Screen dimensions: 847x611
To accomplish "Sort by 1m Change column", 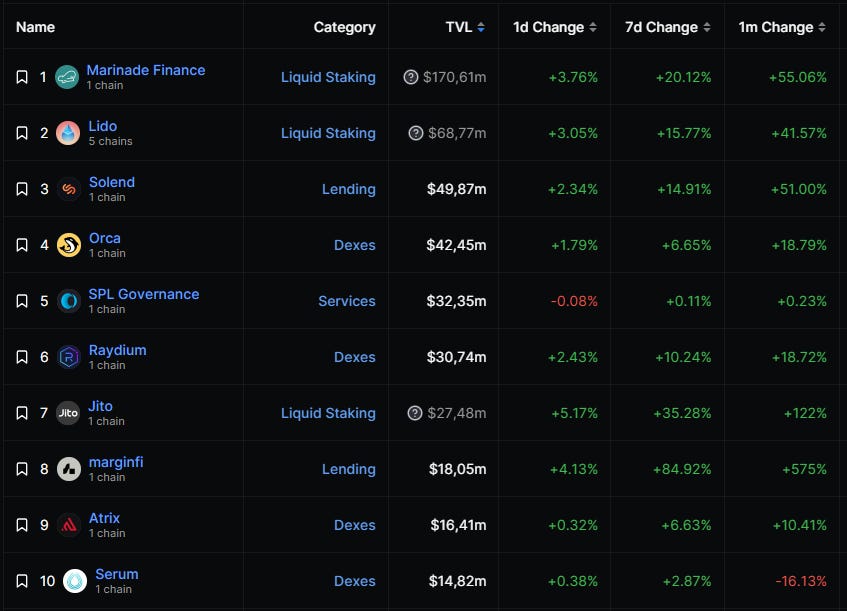I will (782, 27).
